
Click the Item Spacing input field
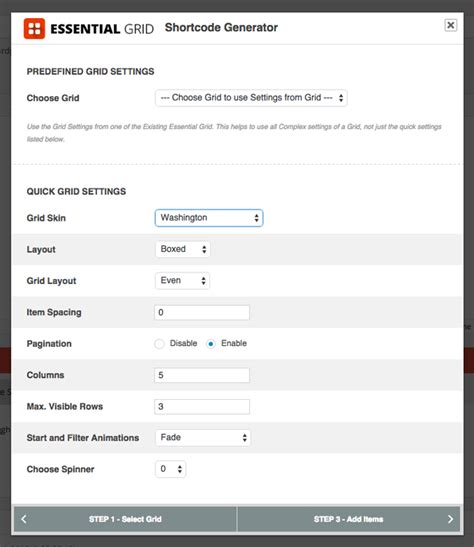tap(202, 312)
